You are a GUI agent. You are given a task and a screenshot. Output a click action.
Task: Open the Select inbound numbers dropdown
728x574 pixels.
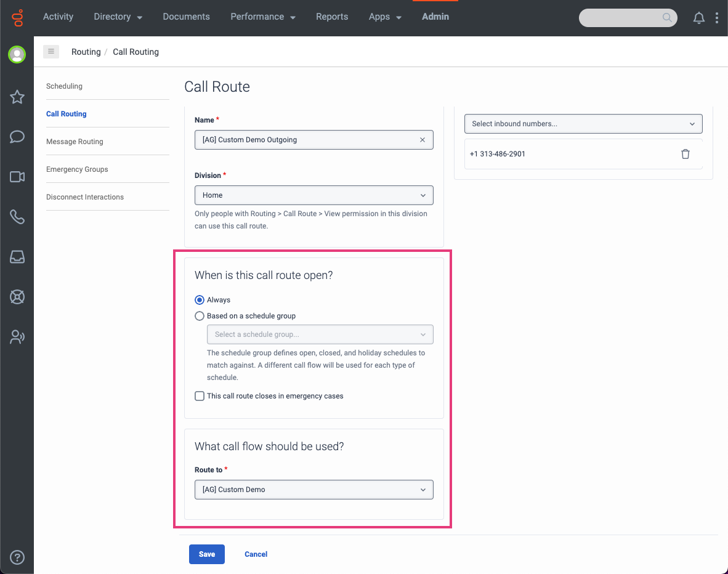583,124
